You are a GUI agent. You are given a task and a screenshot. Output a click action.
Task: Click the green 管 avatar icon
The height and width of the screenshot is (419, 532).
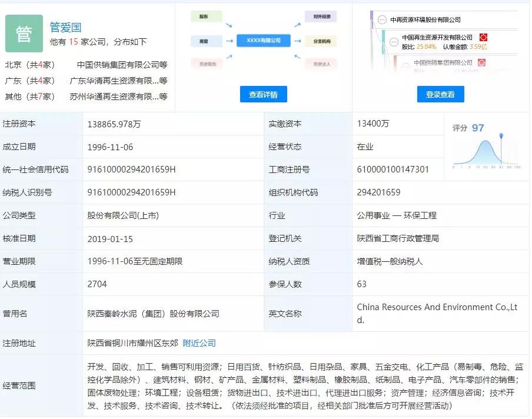(24, 34)
